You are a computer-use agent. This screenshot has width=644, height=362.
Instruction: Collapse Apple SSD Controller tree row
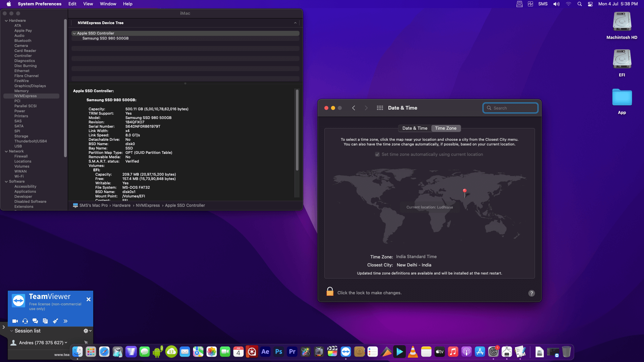point(74,33)
